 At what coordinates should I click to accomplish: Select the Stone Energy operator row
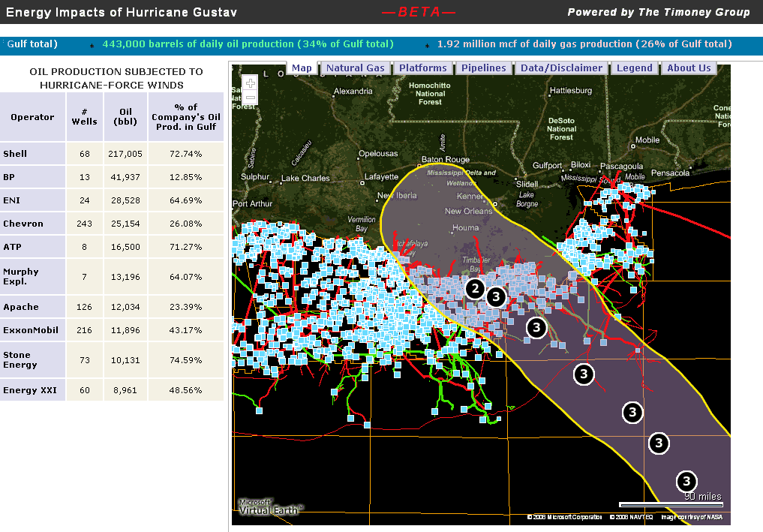[x=112, y=360]
